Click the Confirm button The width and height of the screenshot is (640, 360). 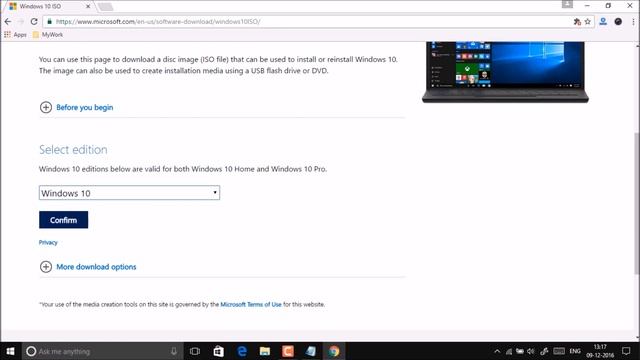click(63, 220)
